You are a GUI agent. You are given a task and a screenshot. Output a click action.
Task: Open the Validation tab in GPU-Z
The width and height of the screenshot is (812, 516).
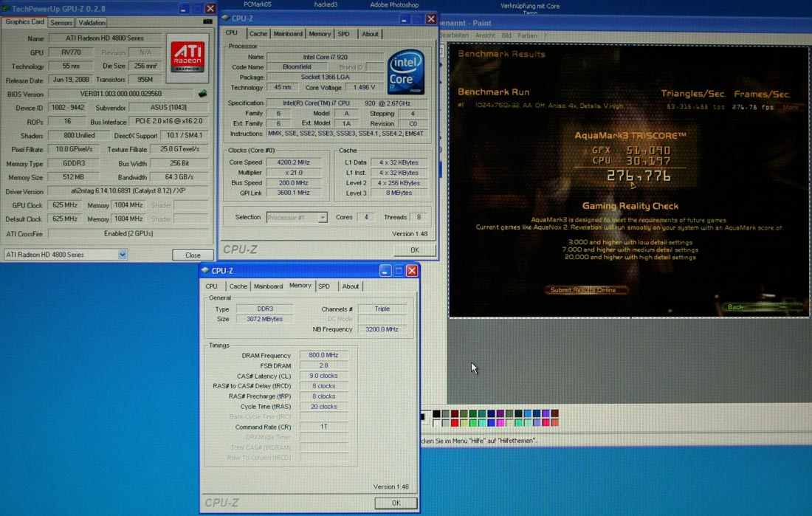tap(92, 23)
